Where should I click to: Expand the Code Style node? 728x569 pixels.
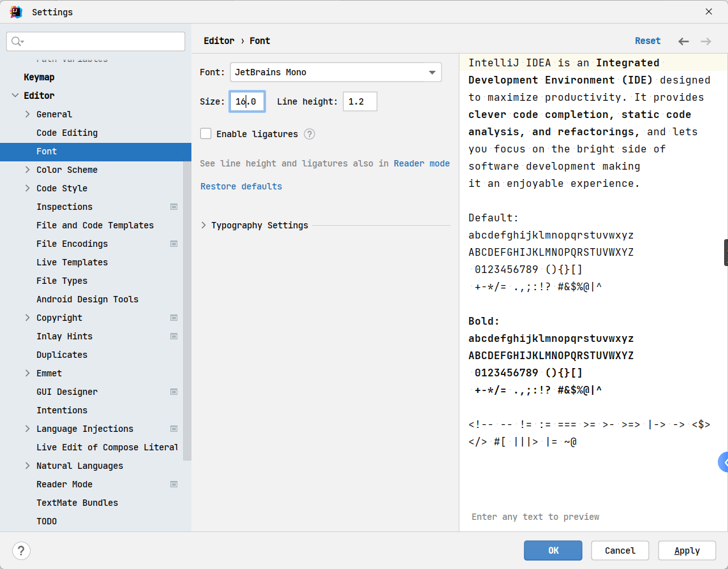(27, 188)
